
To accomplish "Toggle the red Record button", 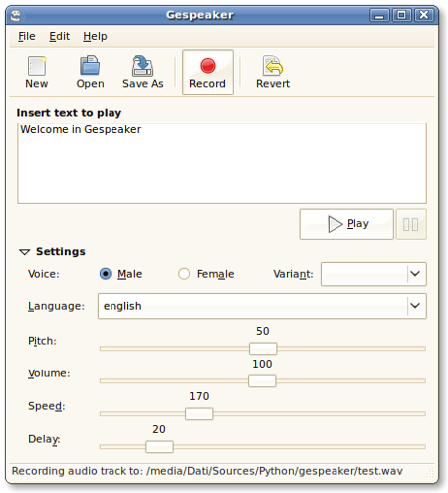I will (208, 72).
